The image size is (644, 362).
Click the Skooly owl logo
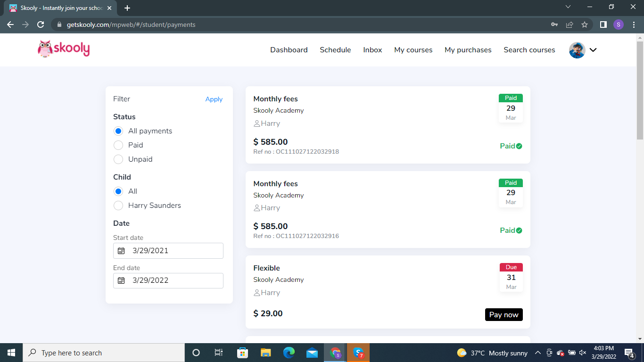coord(64,49)
